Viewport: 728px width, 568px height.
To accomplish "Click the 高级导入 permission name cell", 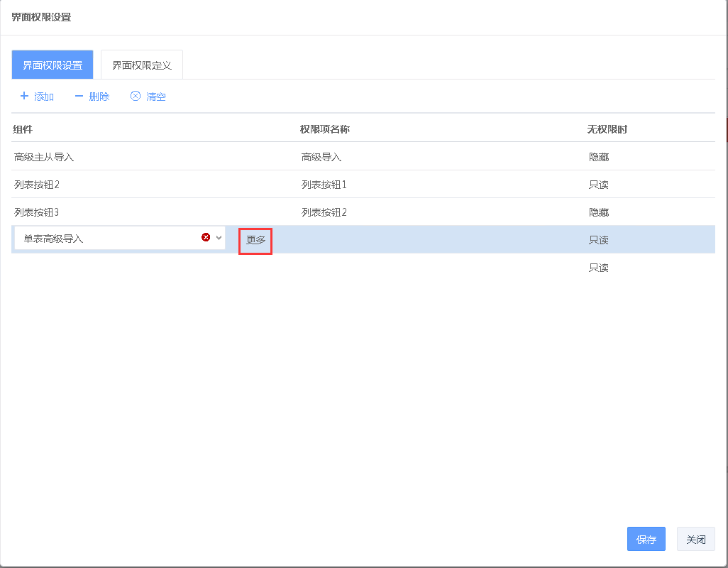I will 321,157.
